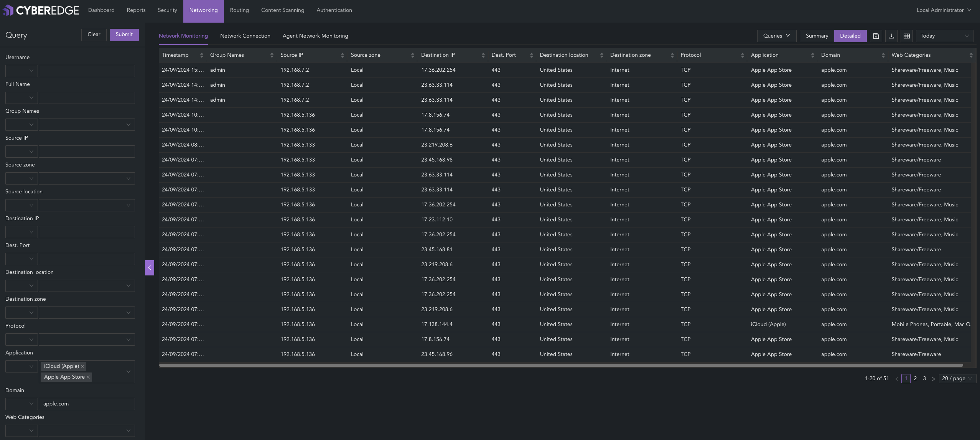The height and width of the screenshot is (440, 980).
Task: Focus the Source IP text field
Action: point(87,152)
